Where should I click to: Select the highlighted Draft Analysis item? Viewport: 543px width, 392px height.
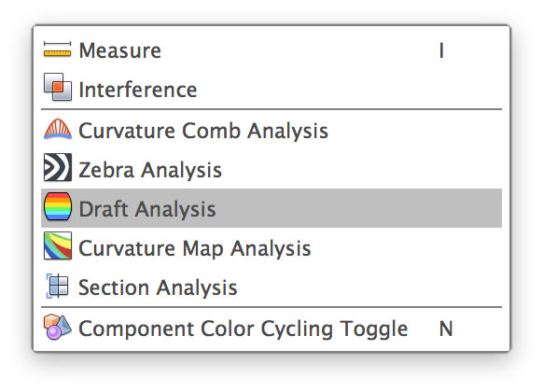(271, 208)
